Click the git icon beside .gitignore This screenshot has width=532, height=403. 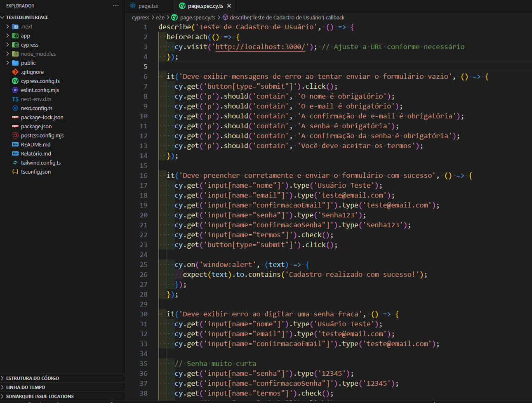(15, 72)
